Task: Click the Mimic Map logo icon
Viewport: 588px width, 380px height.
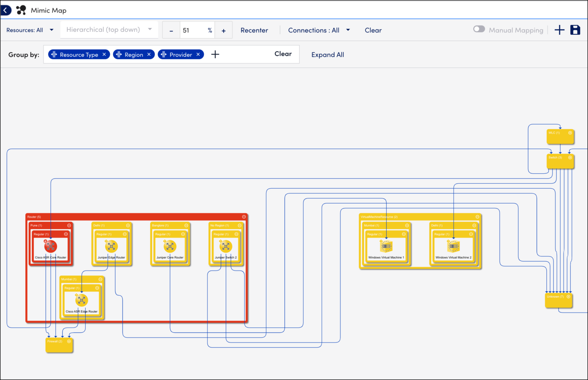Action: click(21, 10)
